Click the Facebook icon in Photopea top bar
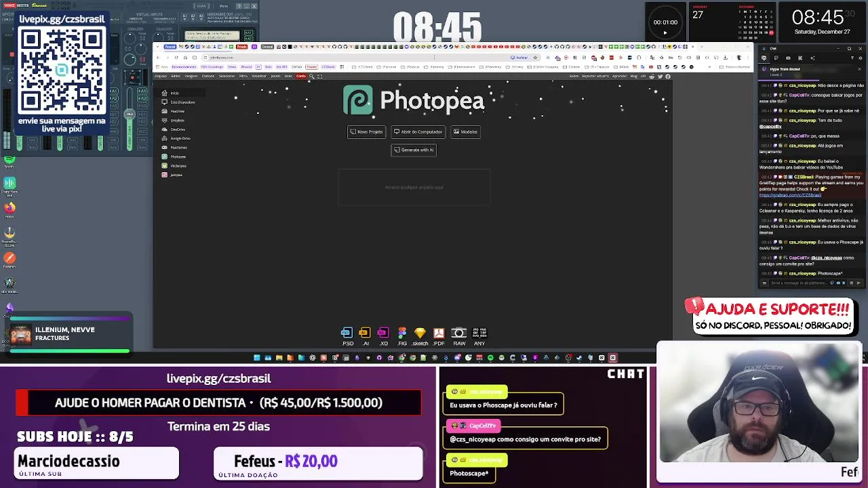 [668, 77]
